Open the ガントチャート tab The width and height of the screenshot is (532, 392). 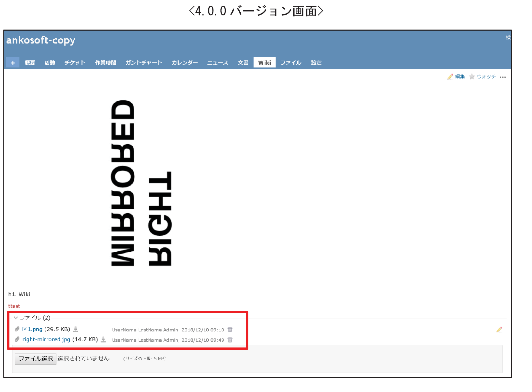pos(144,62)
